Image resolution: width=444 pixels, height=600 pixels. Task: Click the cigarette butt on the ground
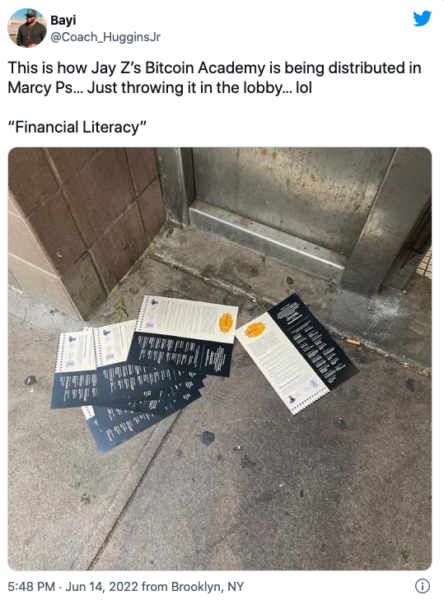[354, 342]
